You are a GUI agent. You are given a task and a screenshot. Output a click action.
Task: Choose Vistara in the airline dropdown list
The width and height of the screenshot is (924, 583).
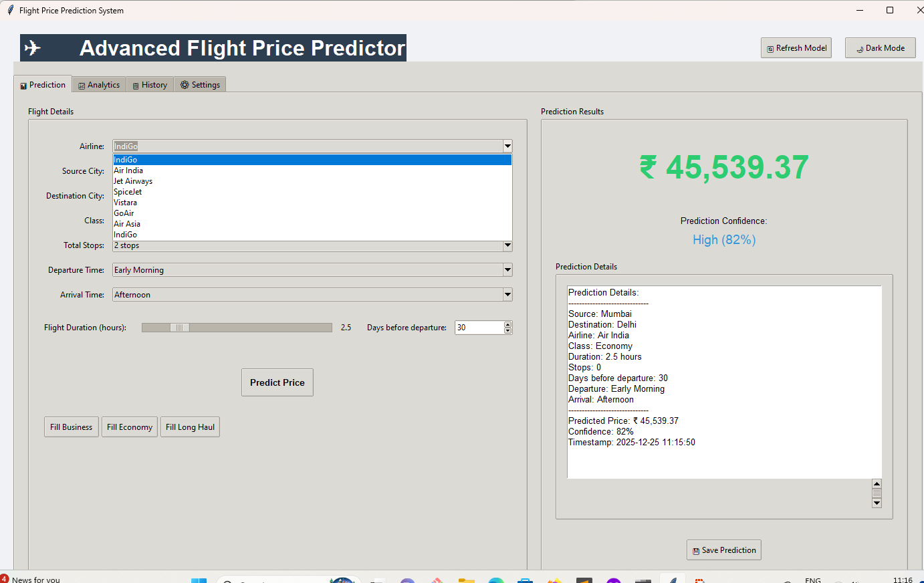[x=125, y=203]
